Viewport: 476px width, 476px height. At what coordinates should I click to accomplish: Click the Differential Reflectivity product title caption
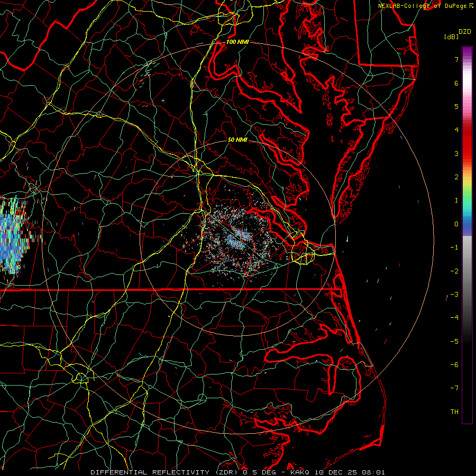pos(237,472)
